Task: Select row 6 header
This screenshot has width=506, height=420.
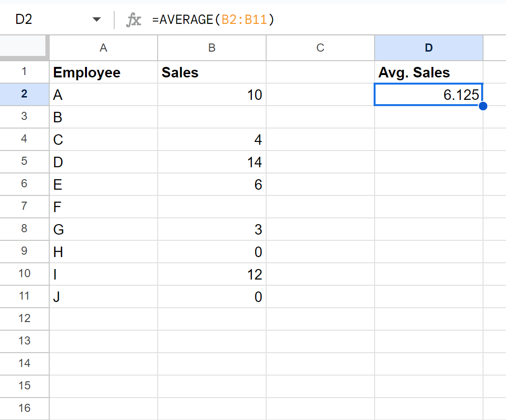Action: click(24, 184)
